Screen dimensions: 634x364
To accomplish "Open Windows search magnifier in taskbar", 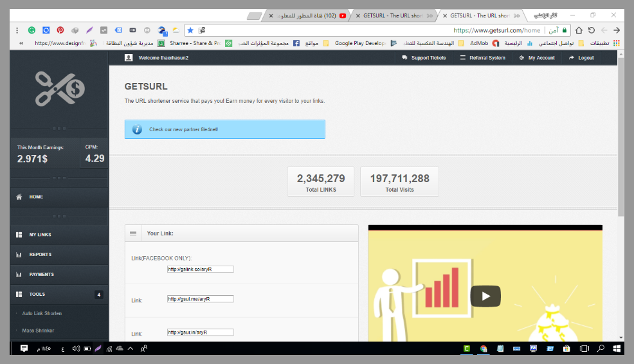I will point(601,349).
